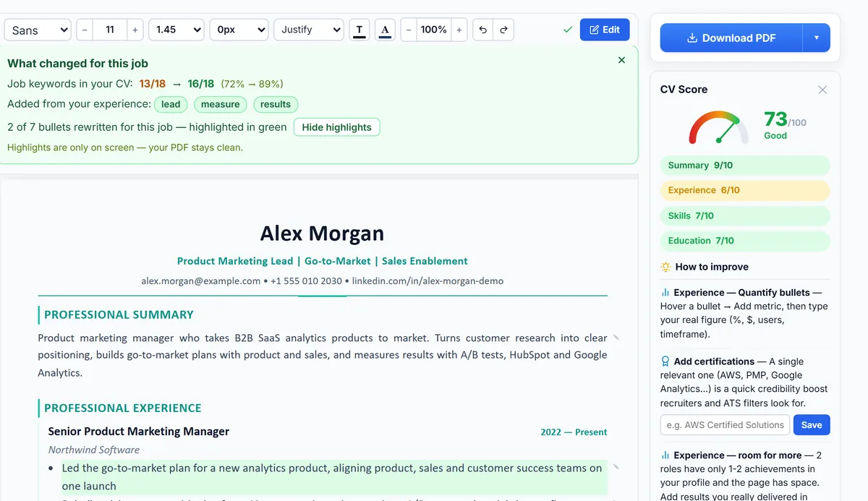This screenshot has height=501, width=868.
Task: Open the Sans font family dropdown
Action: pos(38,30)
